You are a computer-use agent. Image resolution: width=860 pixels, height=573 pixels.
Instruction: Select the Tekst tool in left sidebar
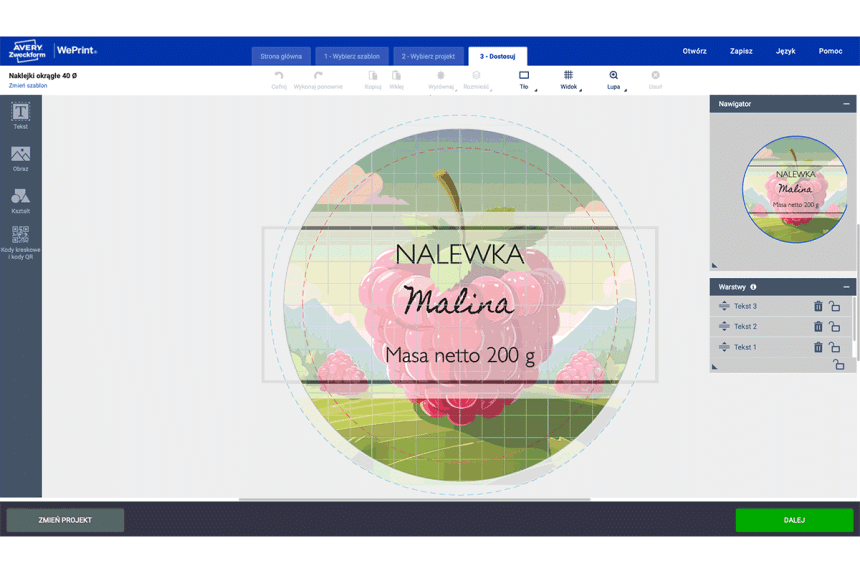click(20, 116)
